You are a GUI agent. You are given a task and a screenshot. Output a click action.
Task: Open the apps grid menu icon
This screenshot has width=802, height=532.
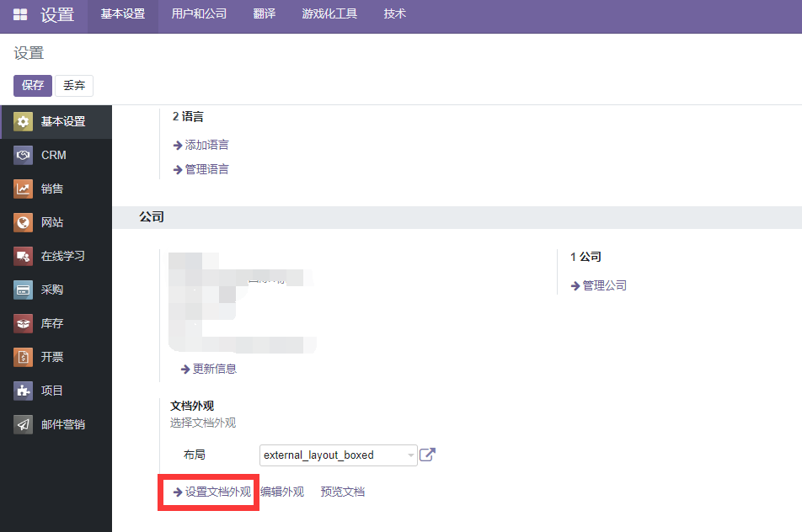click(20, 14)
